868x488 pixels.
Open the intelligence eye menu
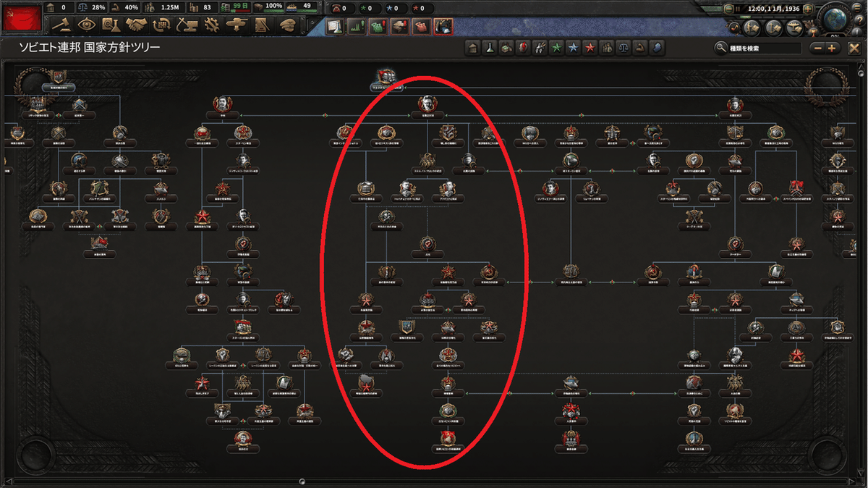pyautogui.click(x=88, y=24)
